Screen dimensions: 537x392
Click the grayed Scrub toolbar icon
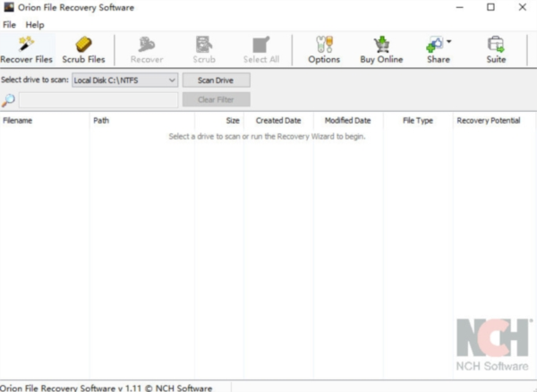(x=204, y=45)
